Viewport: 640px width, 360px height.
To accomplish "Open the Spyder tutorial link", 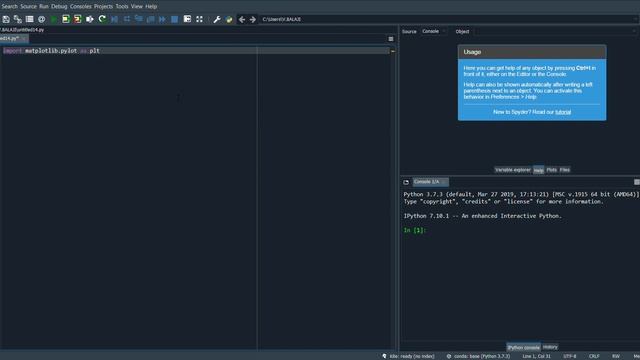I will (563, 112).
